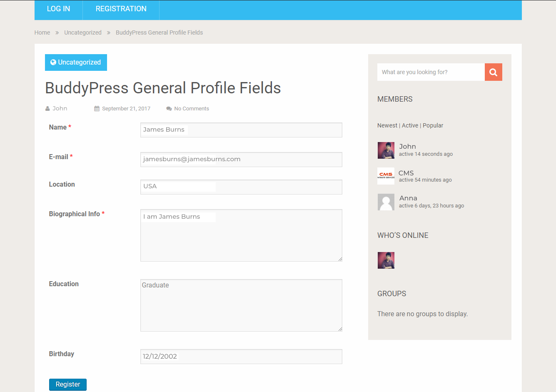Viewport: 556px width, 392px height.
Task: Open the No Comments link
Action: (x=191, y=109)
